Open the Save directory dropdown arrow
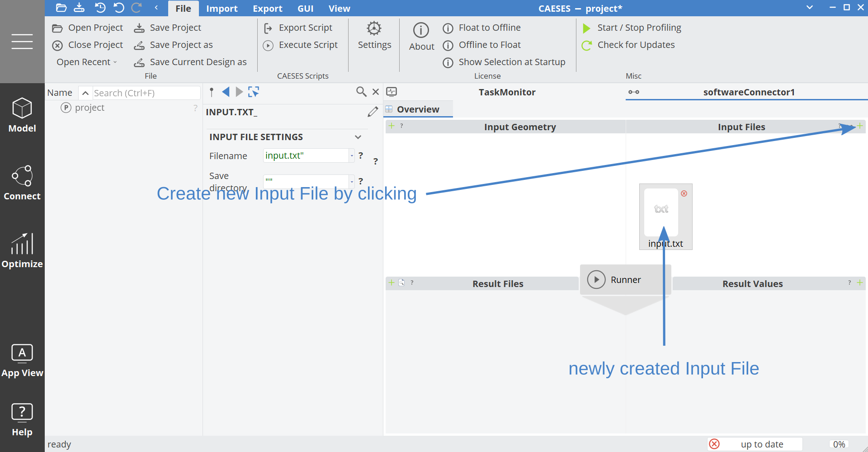The width and height of the screenshot is (868, 452). point(352,181)
